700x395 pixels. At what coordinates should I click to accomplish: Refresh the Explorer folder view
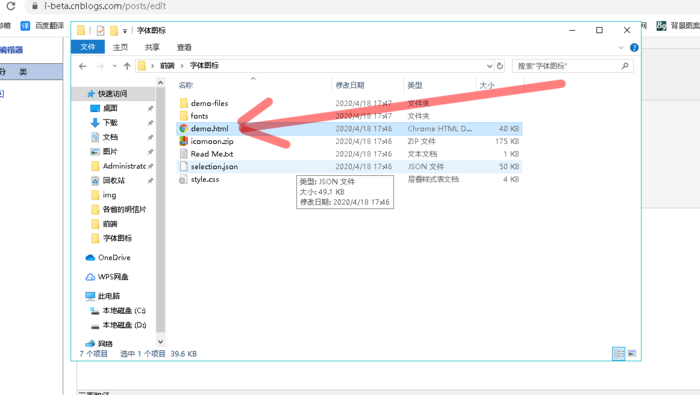point(500,66)
